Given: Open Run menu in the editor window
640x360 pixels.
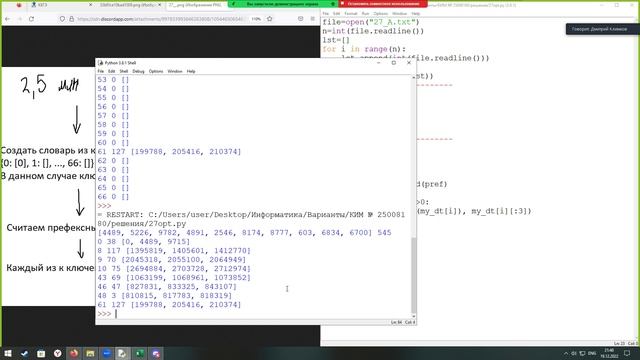Looking at the screenshot, I should 365,13.
